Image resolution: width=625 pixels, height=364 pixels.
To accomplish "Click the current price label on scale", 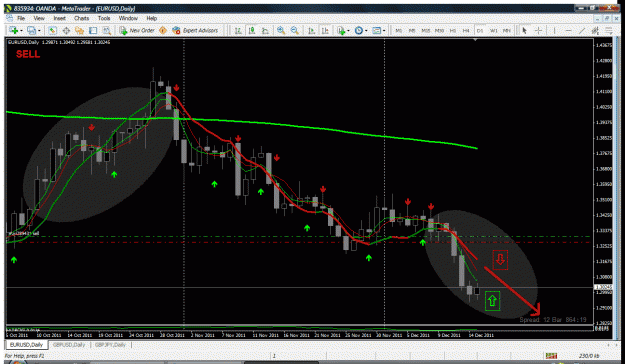I will click(x=602, y=287).
